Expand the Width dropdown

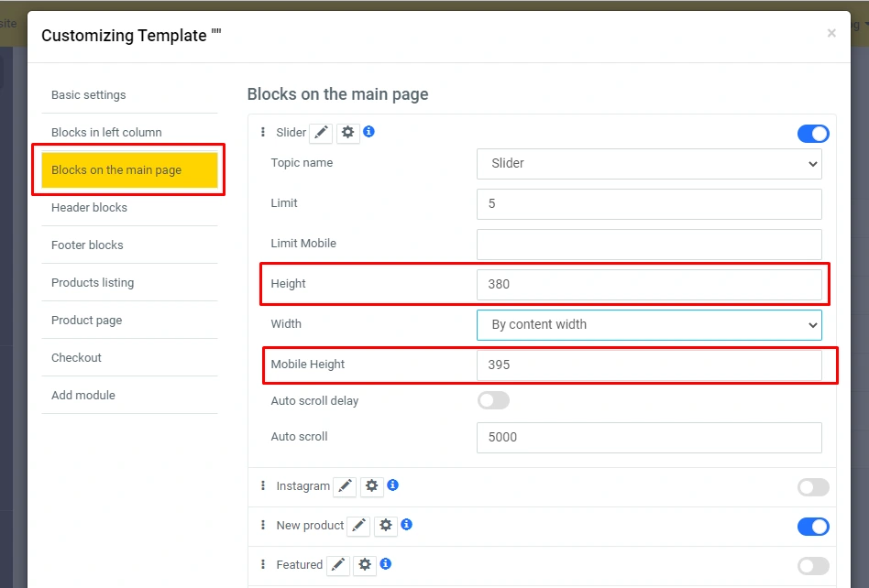(x=649, y=324)
